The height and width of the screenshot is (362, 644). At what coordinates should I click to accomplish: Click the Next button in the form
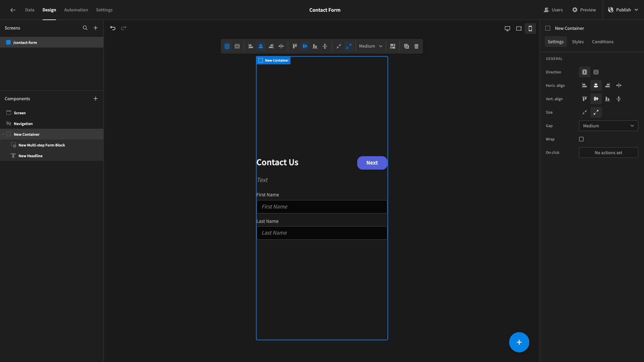pyautogui.click(x=372, y=163)
